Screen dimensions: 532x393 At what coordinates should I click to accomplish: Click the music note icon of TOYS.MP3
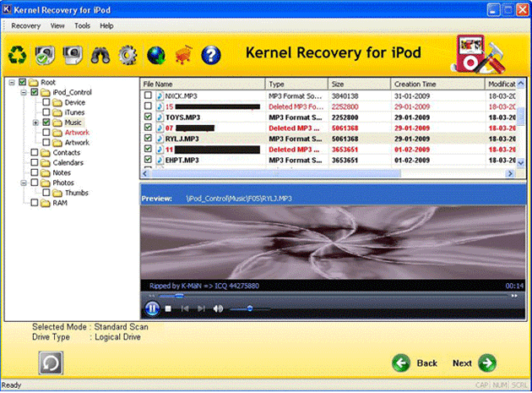pos(160,117)
